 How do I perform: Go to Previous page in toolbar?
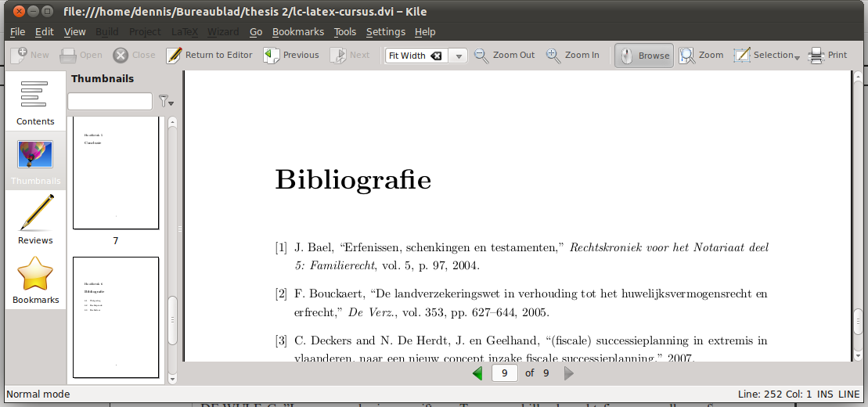(x=291, y=55)
